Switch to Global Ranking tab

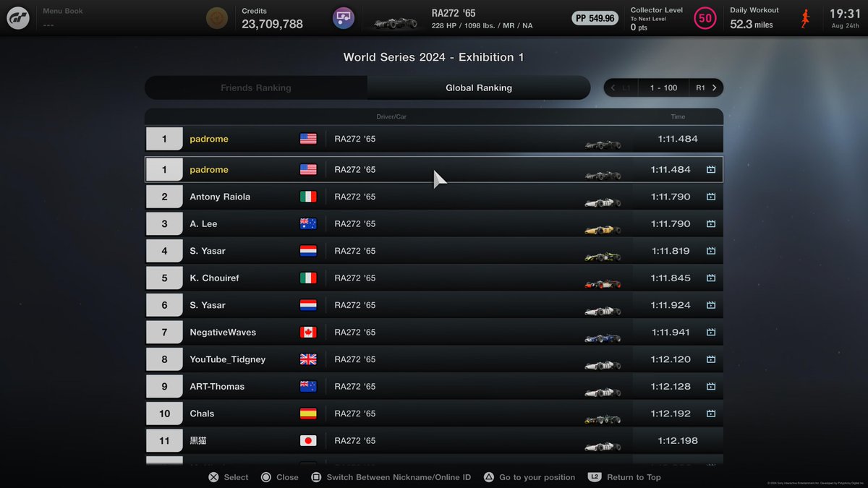click(x=479, y=87)
